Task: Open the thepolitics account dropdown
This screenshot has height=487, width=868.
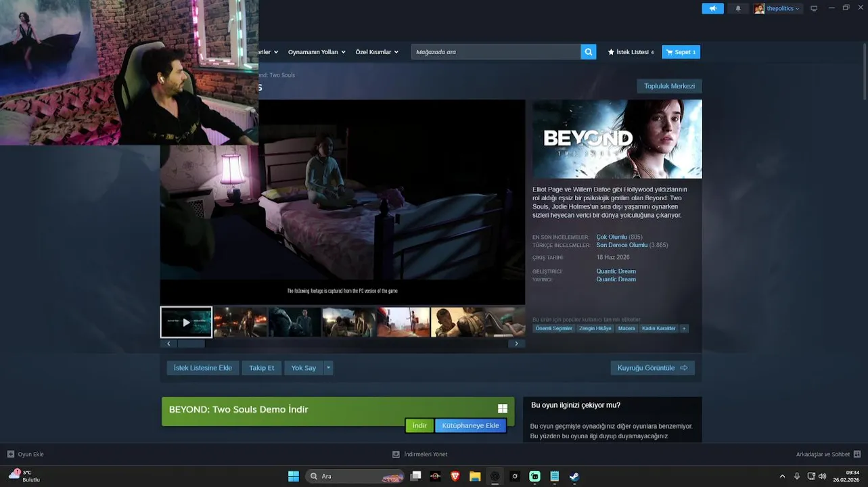Action: [x=783, y=9]
